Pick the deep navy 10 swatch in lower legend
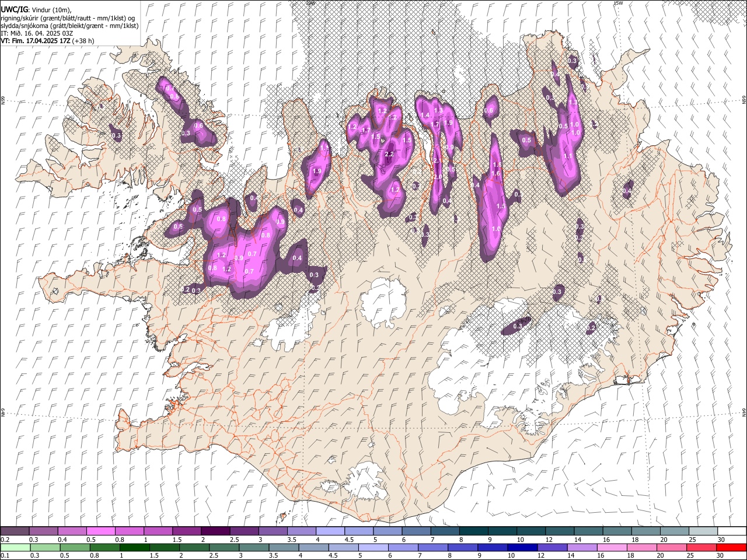Screen dimensions: 747x560 coord(522,547)
